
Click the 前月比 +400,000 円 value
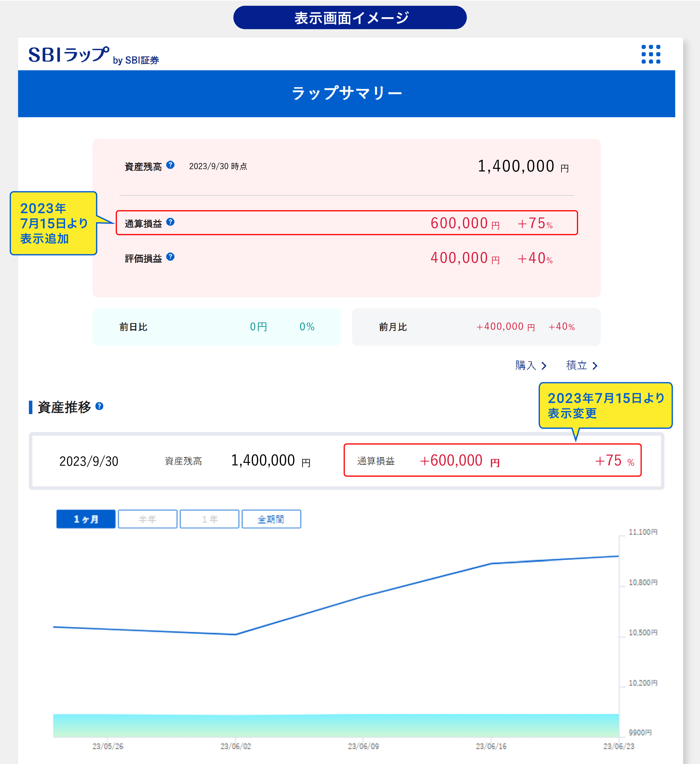(505, 327)
